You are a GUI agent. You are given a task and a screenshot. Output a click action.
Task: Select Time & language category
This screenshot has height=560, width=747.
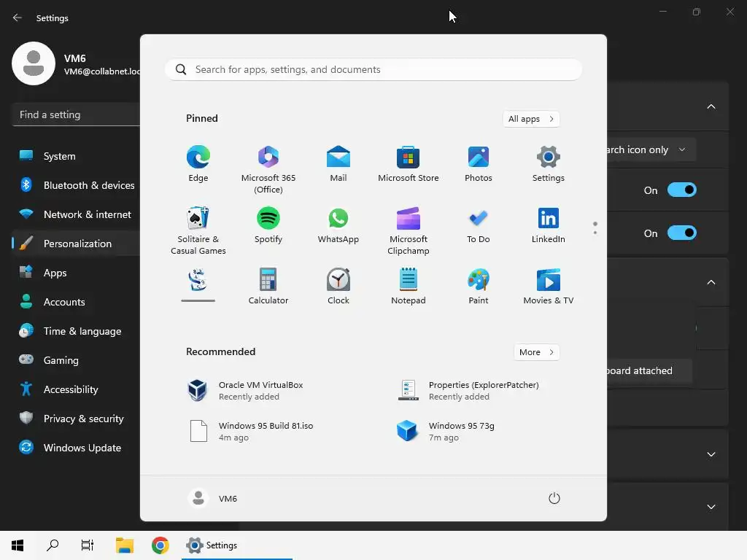[76, 332]
